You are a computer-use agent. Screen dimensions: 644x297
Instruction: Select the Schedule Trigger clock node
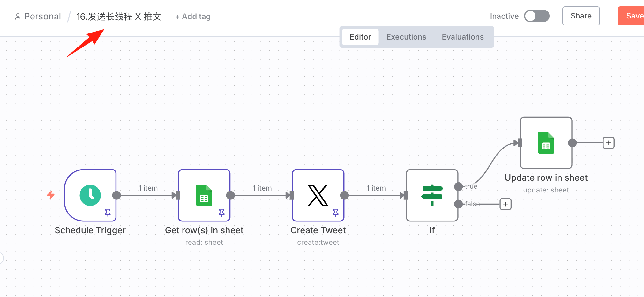point(90,195)
